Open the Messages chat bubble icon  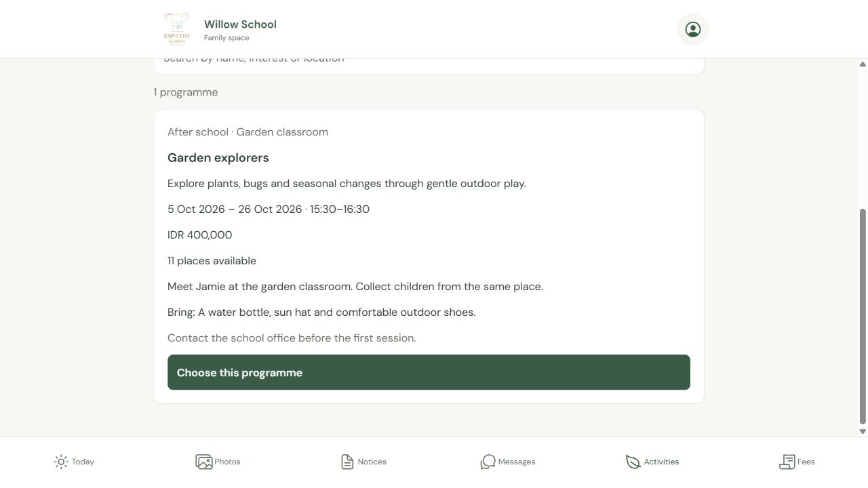tap(488, 462)
